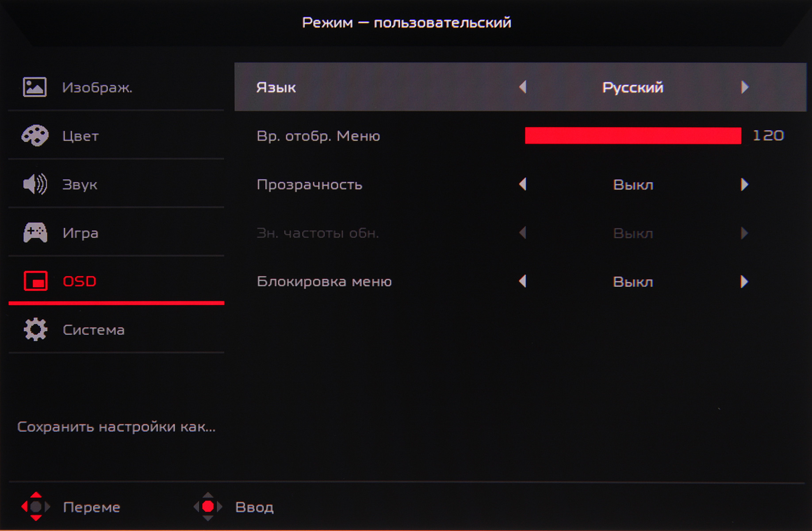The width and height of the screenshot is (812, 531).
Task: Switch Прозрачность using its left arrow
Action: (x=523, y=185)
